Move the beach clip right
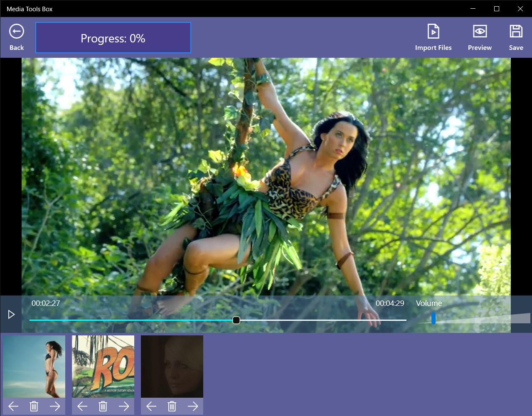Image resolution: width=532 pixels, height=416 pixels. (55, 406)
